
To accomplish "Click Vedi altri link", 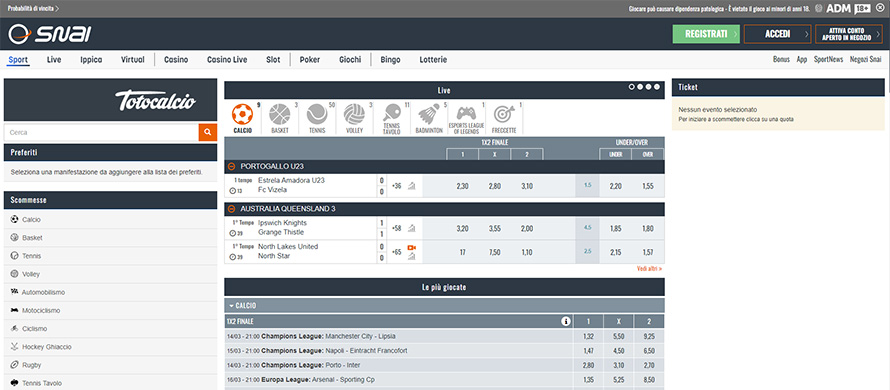I will [649, 269].
